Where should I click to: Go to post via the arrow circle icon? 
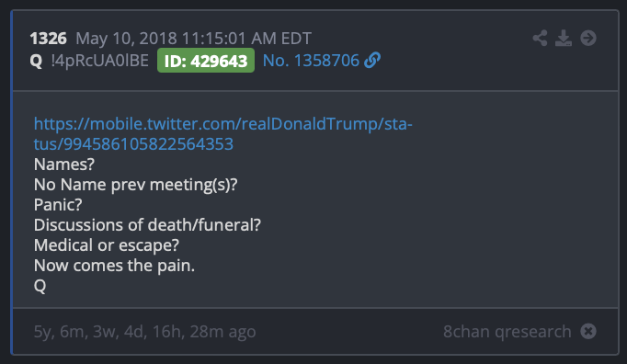point(588,38)
